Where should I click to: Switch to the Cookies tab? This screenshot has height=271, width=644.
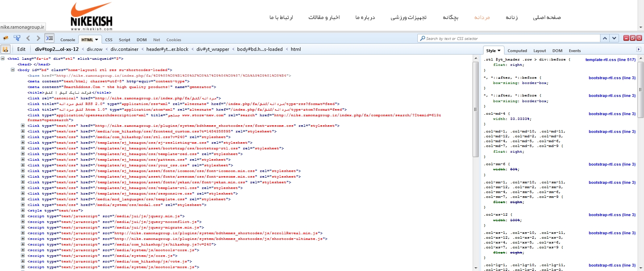pos(174,40)
